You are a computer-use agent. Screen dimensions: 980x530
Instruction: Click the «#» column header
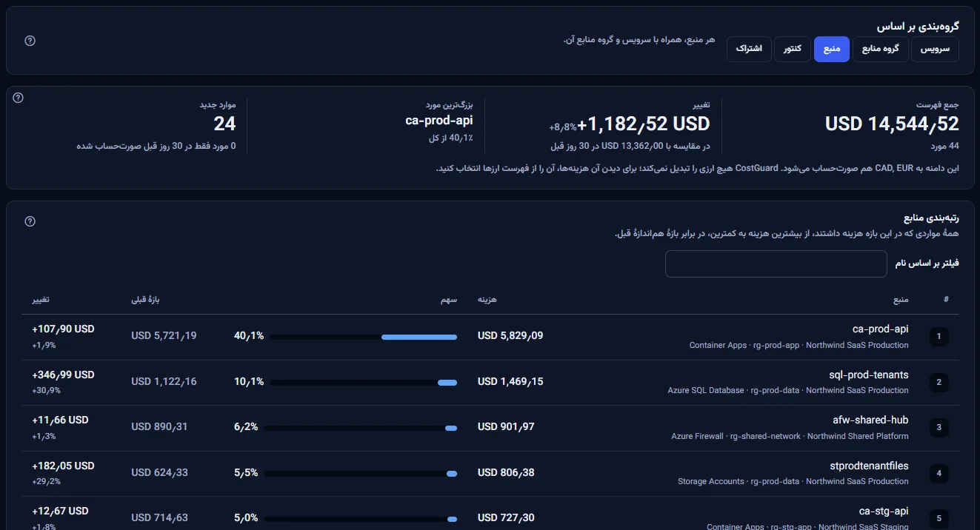click(946, 300)
